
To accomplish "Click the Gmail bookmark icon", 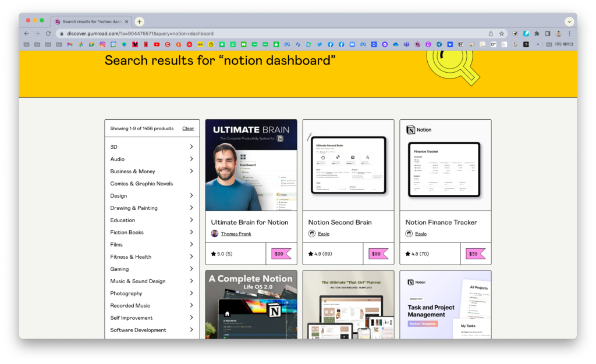I will pos(70,44).
